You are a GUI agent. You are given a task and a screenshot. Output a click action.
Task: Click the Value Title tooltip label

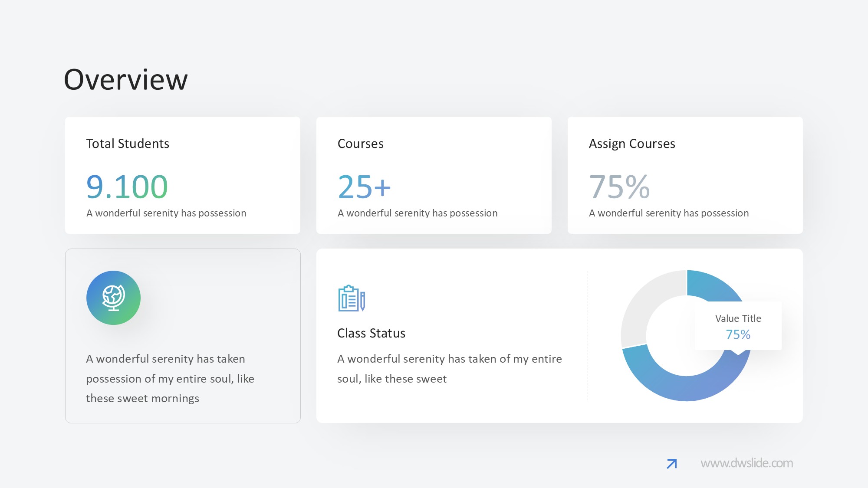[x=738, y=318]
